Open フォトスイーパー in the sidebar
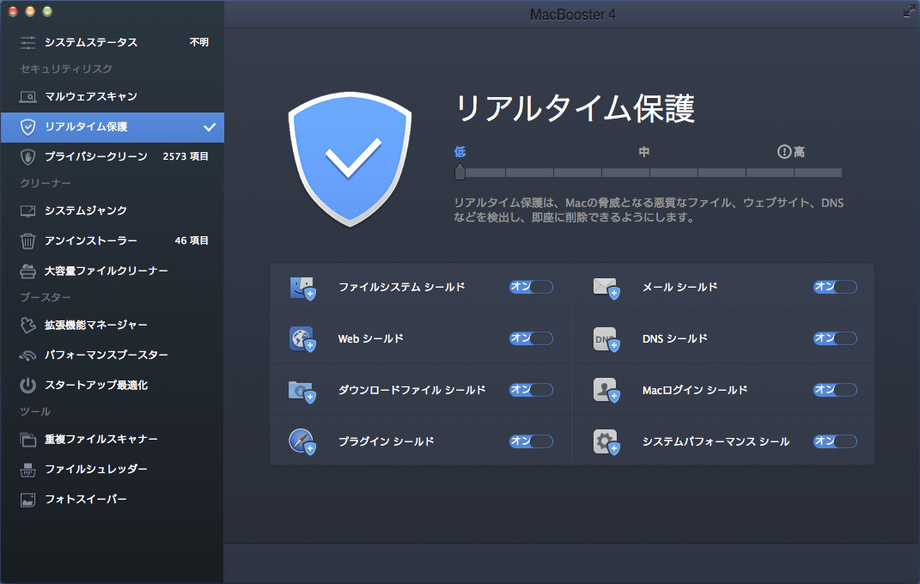The image size is (920, 584). point(112,499)
